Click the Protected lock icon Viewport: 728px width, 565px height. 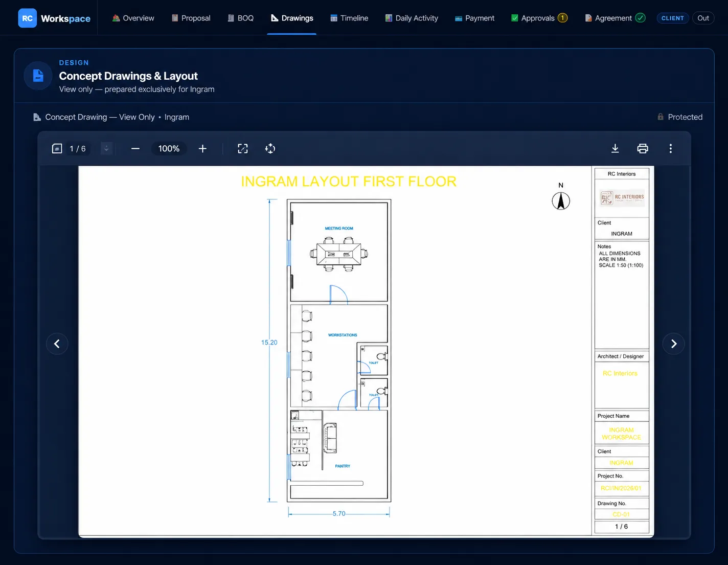(x=661, y=117)
